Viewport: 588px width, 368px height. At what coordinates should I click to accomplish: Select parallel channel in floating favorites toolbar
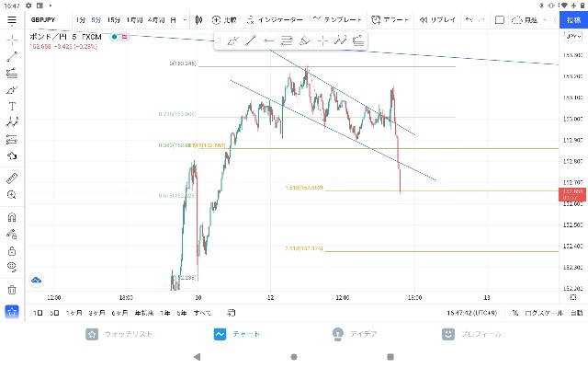[x=358, y=40]
